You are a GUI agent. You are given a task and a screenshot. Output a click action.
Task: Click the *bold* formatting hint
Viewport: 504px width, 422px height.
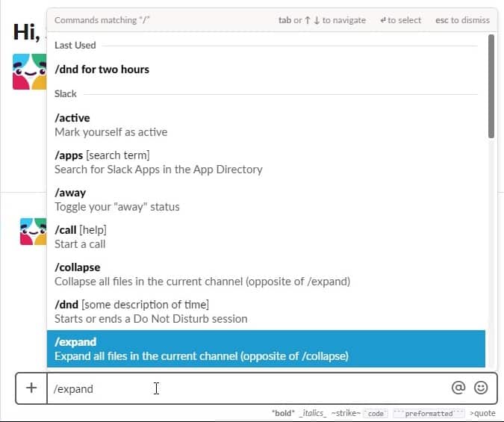click(x=282, y=413)
